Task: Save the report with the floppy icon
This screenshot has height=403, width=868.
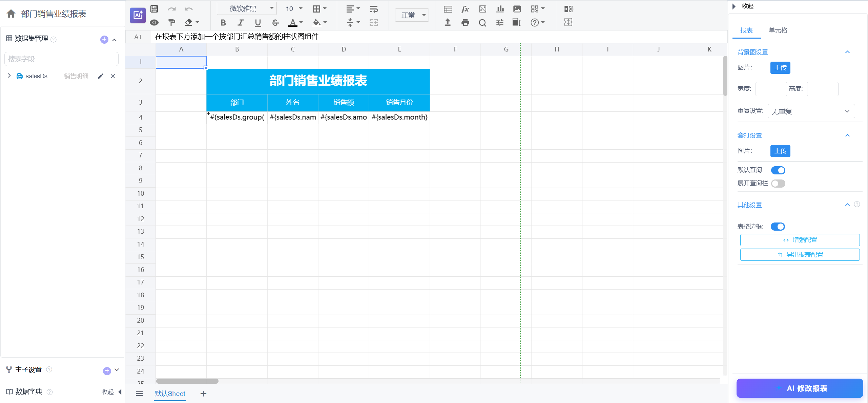Action: pyautogui.click(x=154, y=9)
